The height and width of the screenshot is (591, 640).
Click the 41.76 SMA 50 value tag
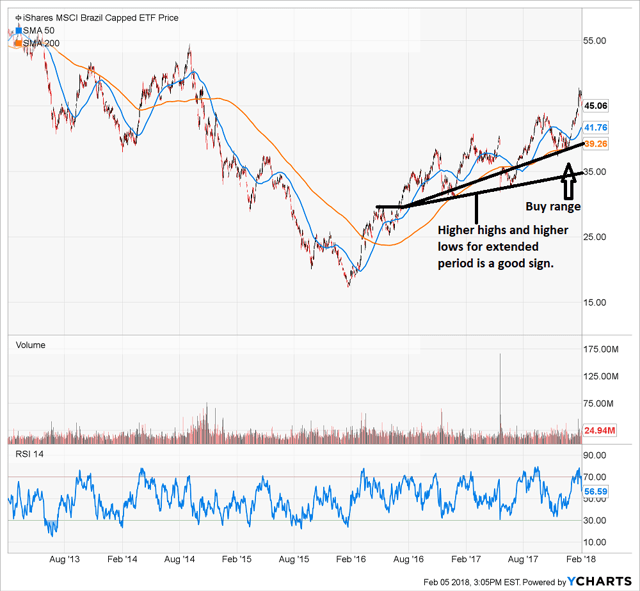click(596, 128)
